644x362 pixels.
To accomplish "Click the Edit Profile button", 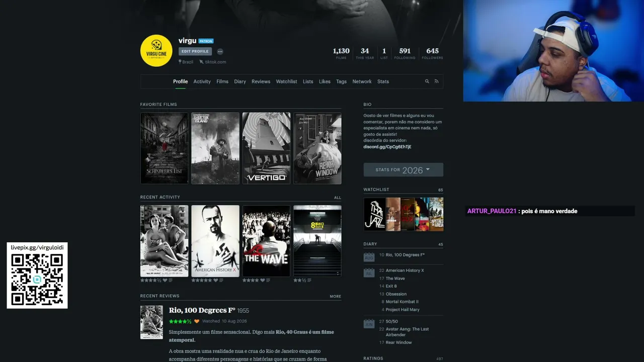I will click(195, 51).
